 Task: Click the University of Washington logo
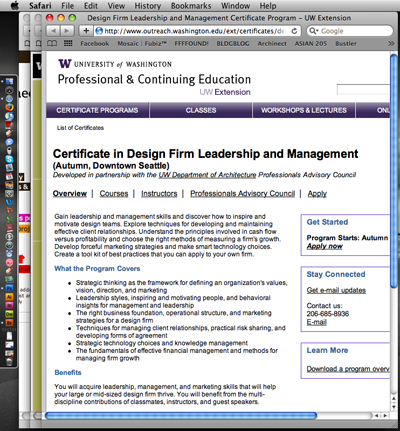point(115,64)
